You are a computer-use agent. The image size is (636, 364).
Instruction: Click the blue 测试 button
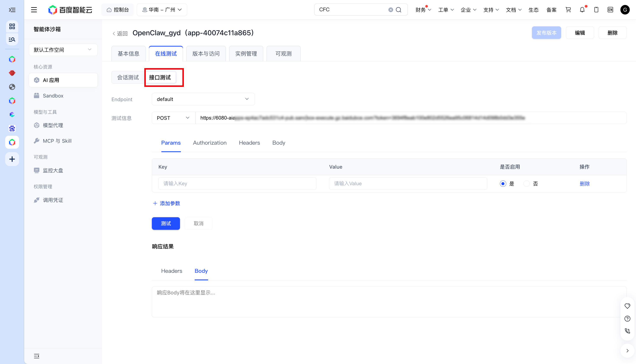(166, 224)
